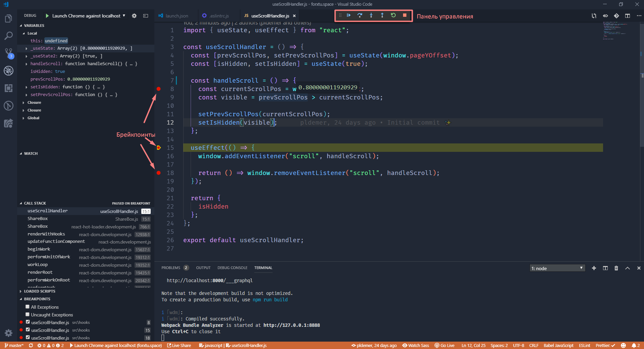Open the Search view in activity bar
This screenshot has width=644, height=349.
(8, 36)
